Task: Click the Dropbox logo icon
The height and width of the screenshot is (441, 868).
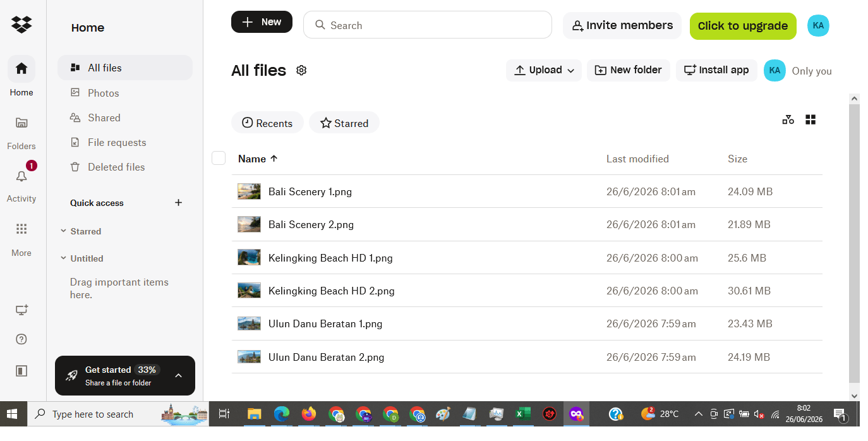Action: 21,25
